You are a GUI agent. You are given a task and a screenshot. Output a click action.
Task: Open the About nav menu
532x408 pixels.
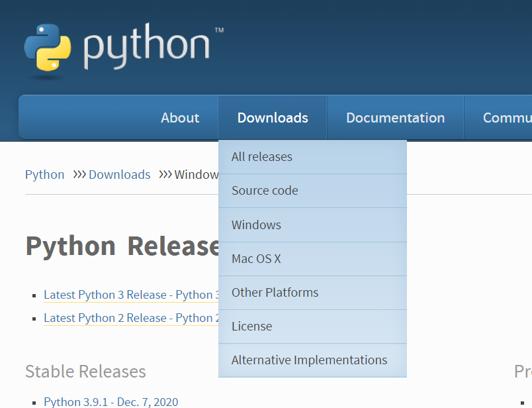[180, 117]
